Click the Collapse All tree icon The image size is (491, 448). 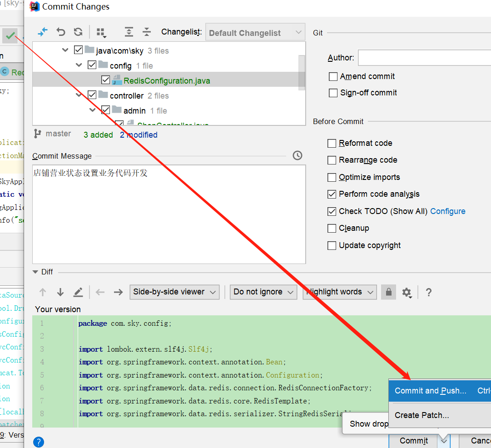click(147, 32)
